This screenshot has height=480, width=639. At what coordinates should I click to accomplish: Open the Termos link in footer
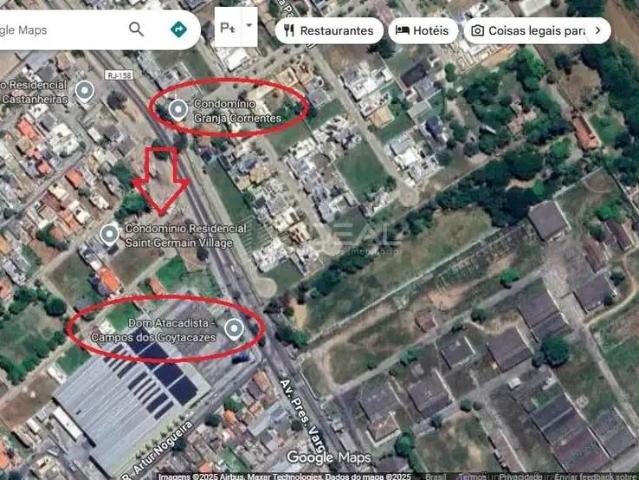click(472, 476)
